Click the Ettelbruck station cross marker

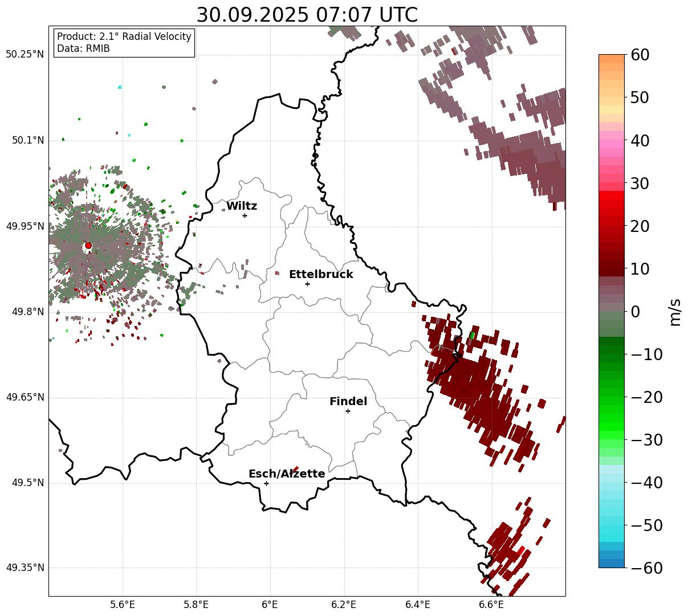[x=307, y=284]
